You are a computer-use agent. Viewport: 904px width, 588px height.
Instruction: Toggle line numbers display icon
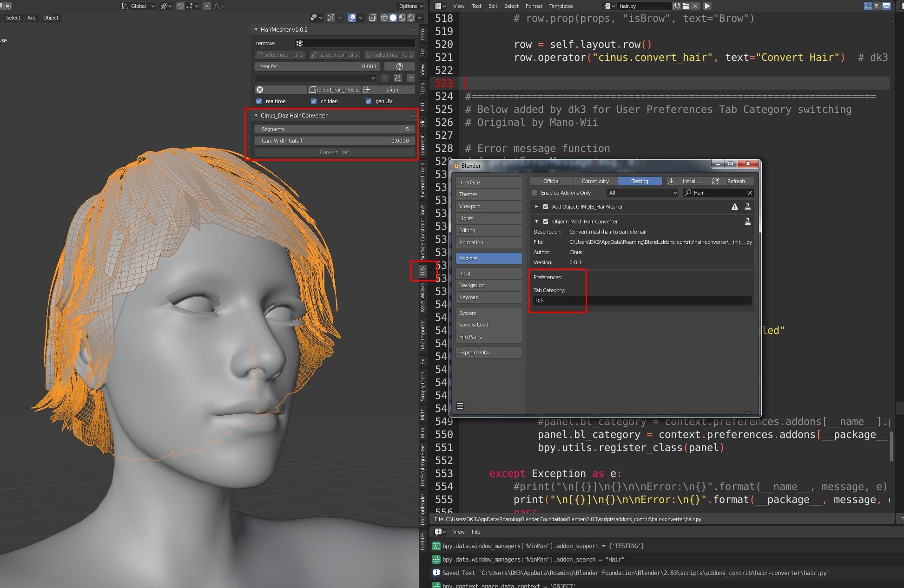click(868, 6)
